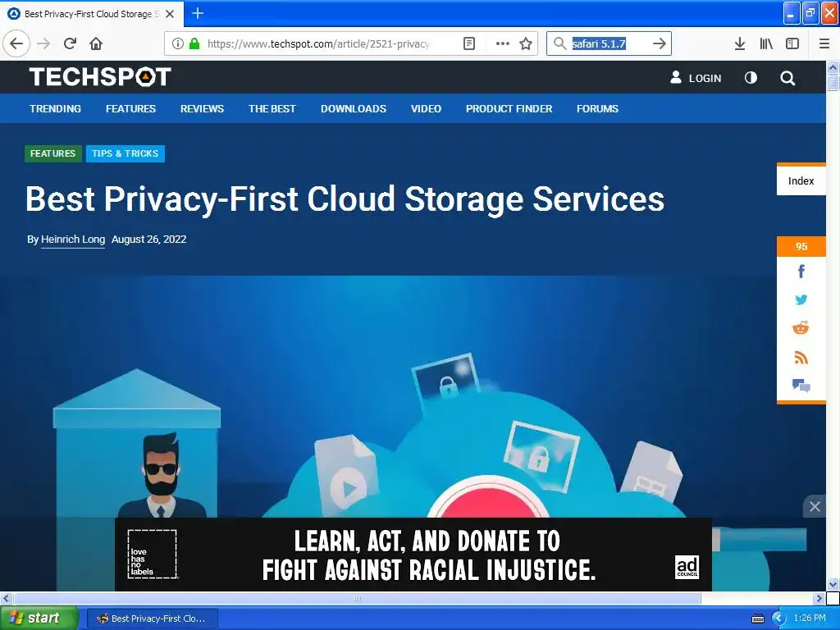This screenshot has width=840, height=630.
Task: Click the search field containing safari 5.1.7
Action: pos(609,43)
